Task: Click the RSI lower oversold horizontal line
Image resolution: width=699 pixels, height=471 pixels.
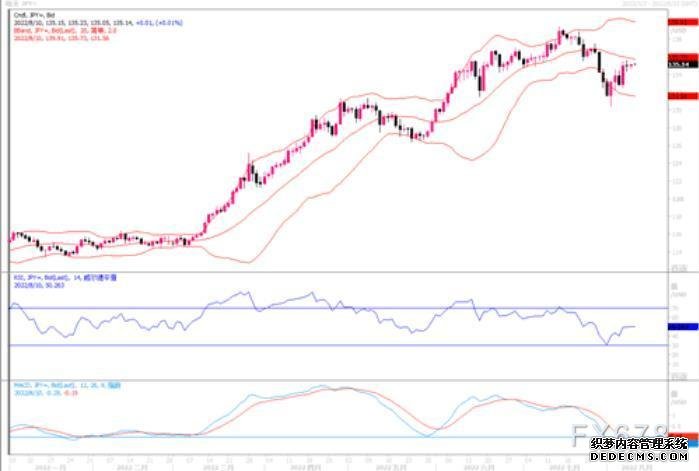Action: pos(300,346)
